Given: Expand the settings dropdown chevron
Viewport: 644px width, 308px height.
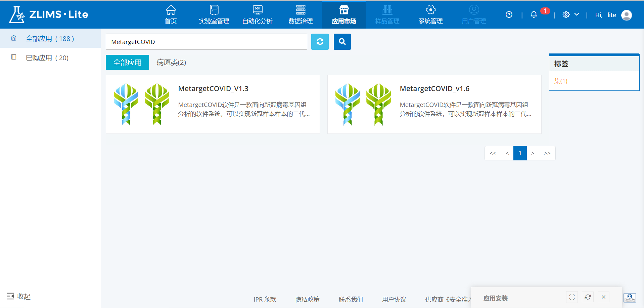Looking at the screenshot, I should coord(577,14).
